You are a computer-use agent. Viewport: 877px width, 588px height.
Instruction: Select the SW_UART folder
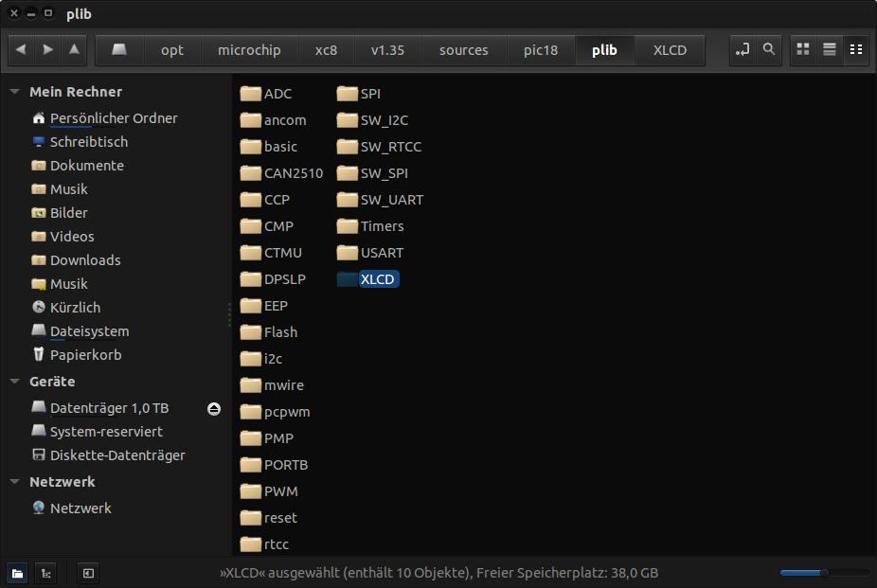pos(381,200)
